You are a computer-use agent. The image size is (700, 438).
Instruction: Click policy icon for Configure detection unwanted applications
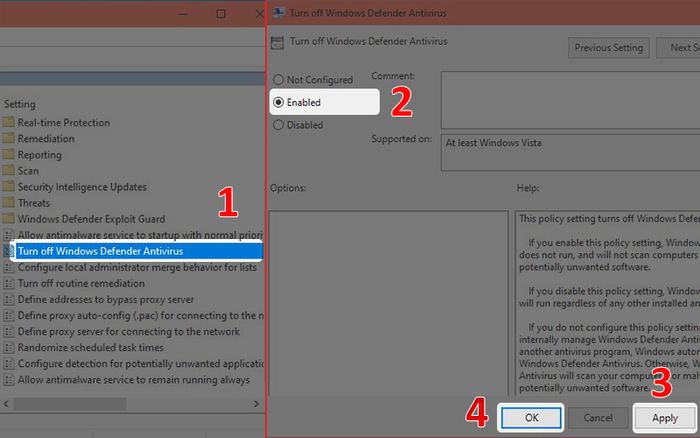(x=8, y=364)
